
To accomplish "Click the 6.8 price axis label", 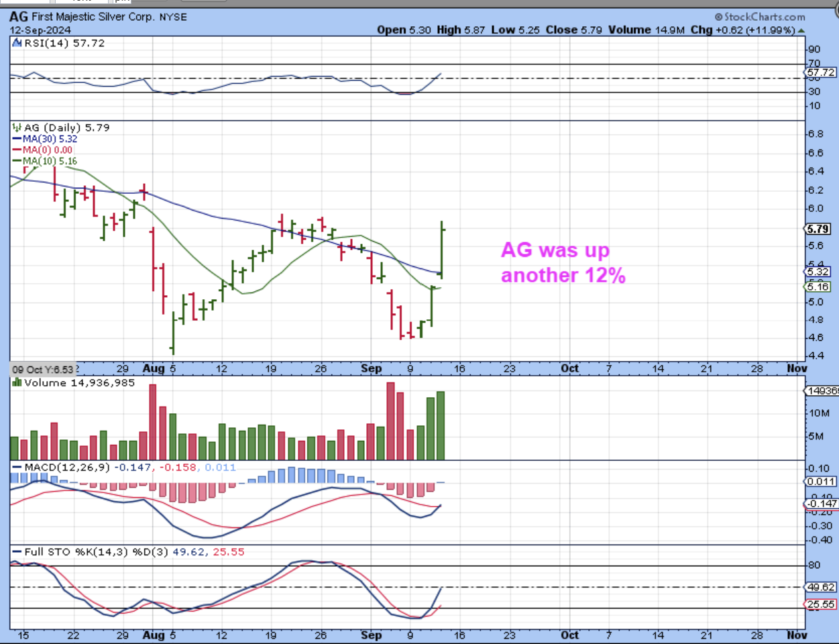I will [x=815, y=134].
